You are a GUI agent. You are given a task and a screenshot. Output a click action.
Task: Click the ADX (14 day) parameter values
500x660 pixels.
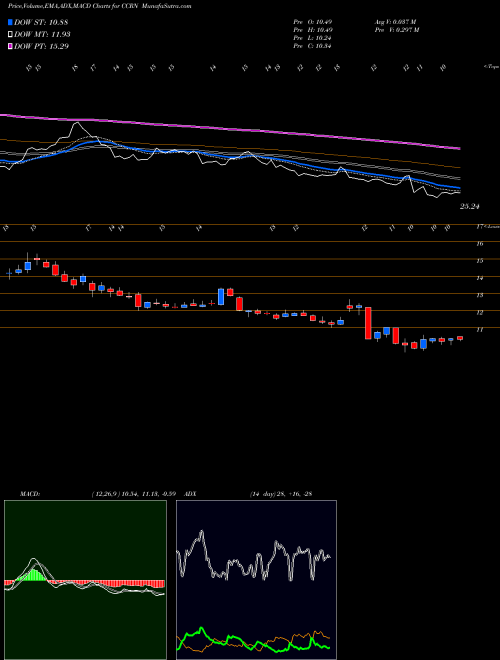281,494
